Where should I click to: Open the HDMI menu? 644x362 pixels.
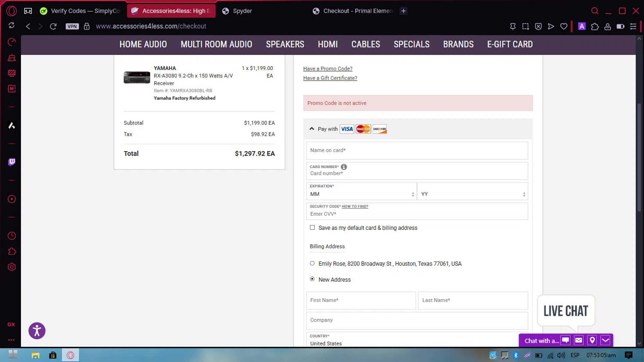[x=328, y=44]
